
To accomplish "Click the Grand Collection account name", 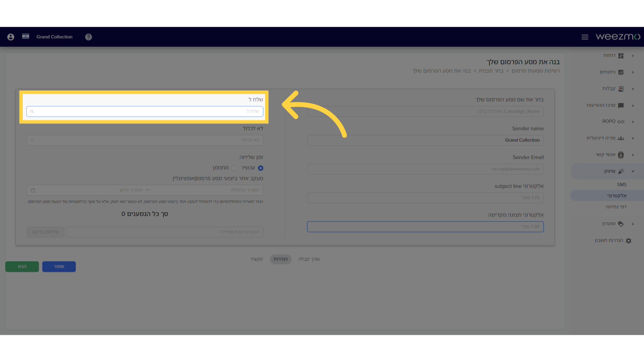I will click(x=54, y=37).
